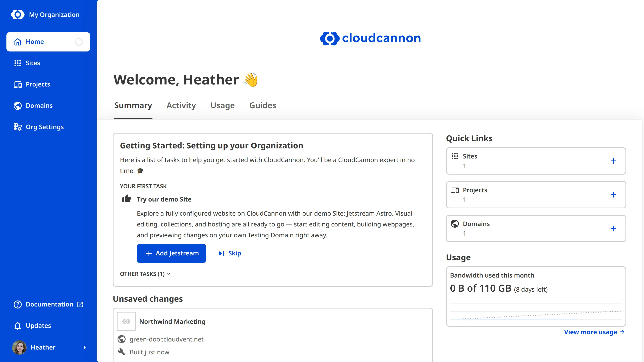Open the green-door.cloudvent.net domain
This screenshot has height=362, width=644.
[x=166, y=339]
